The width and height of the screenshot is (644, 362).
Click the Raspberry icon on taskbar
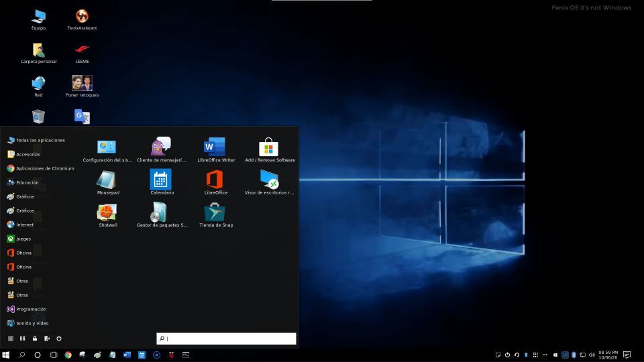(x=171, y=355)
